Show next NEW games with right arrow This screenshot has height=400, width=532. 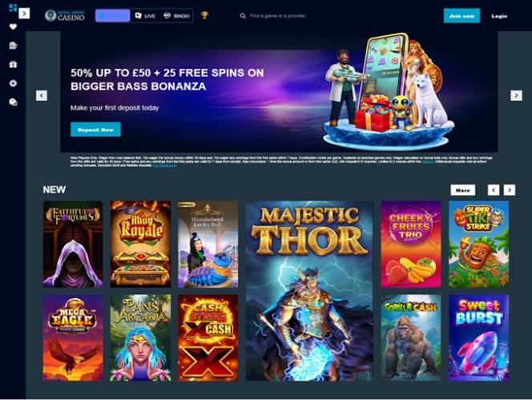point(510,190)
